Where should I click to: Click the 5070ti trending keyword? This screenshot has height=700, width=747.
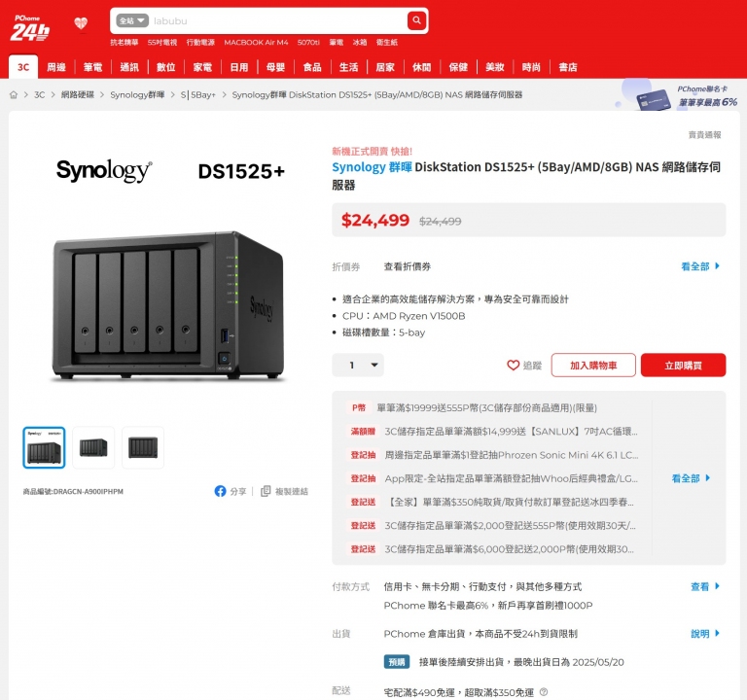point(308,43)
